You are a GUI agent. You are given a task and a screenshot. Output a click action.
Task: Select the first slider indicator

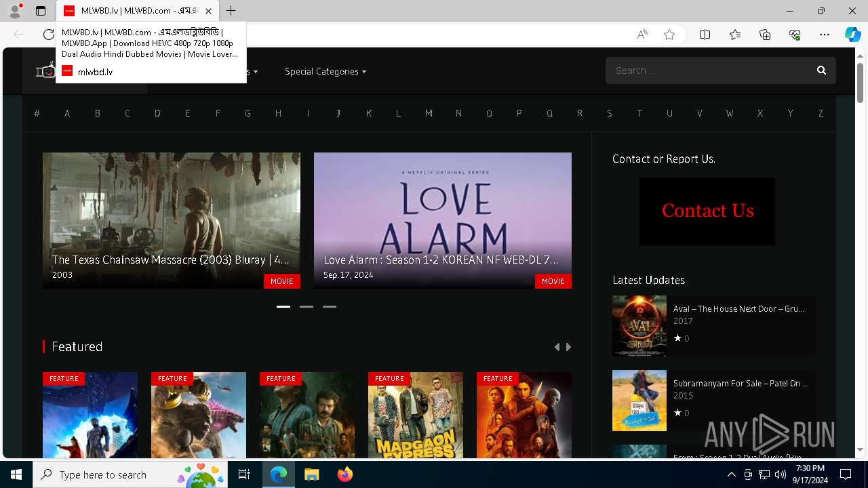coord(283,306)
